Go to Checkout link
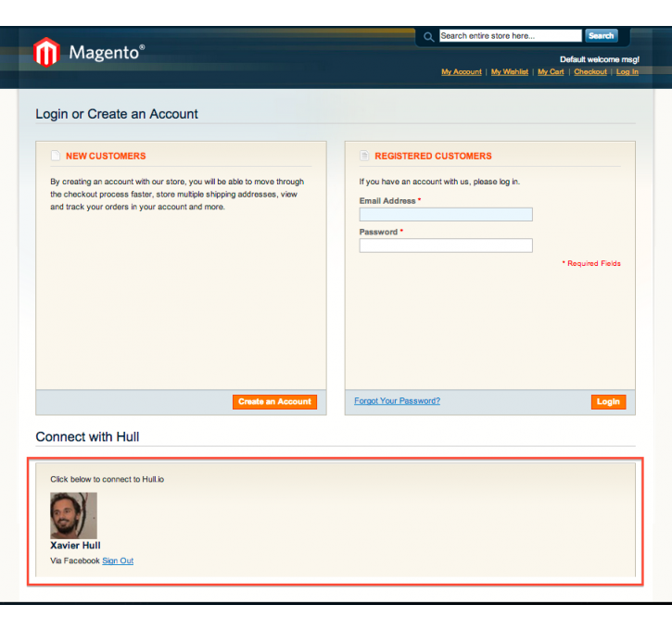The image size is (672, 630). tap(590, 72)
